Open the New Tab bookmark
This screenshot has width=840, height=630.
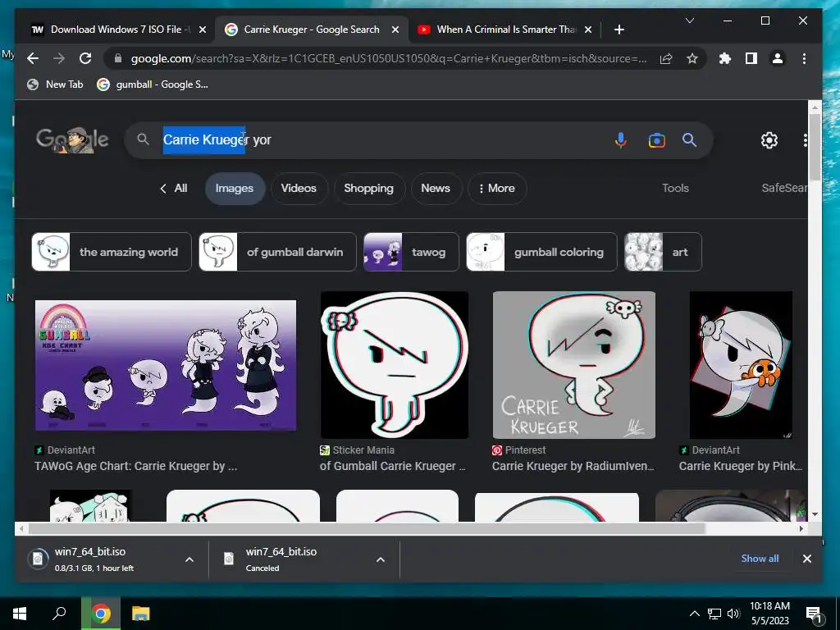coord(55,84)
